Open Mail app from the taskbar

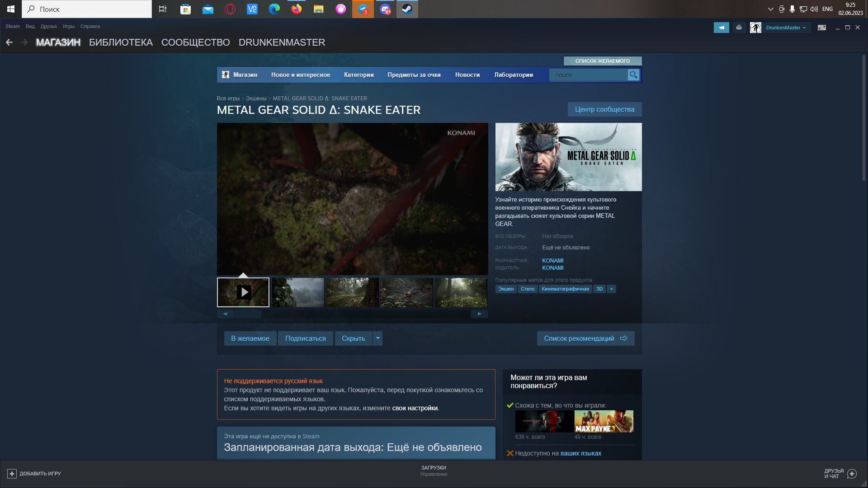tap(208, 9)
